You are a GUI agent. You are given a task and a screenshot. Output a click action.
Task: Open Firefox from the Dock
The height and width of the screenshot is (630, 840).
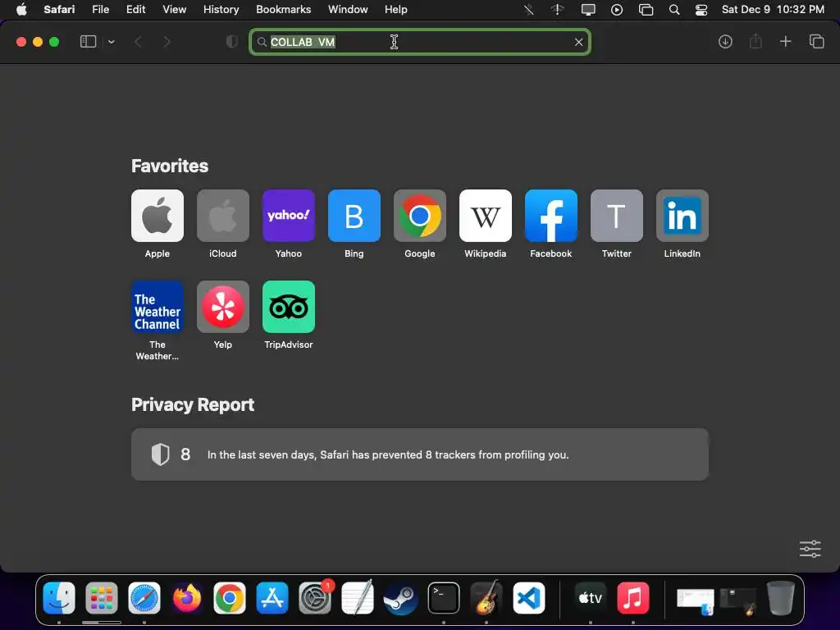click(x=187, y=597)
